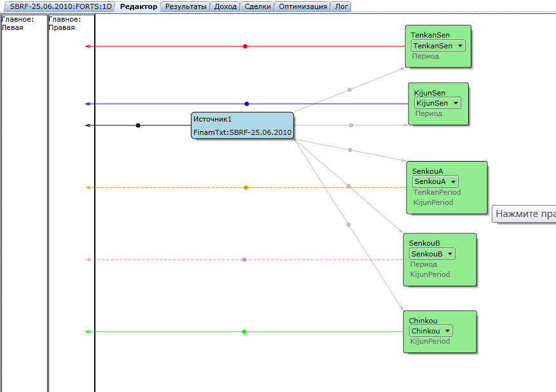Viewport: 556px width, 392px height.
Task: Click the orange dot on SenkouA line
Action: coord(246,187)
